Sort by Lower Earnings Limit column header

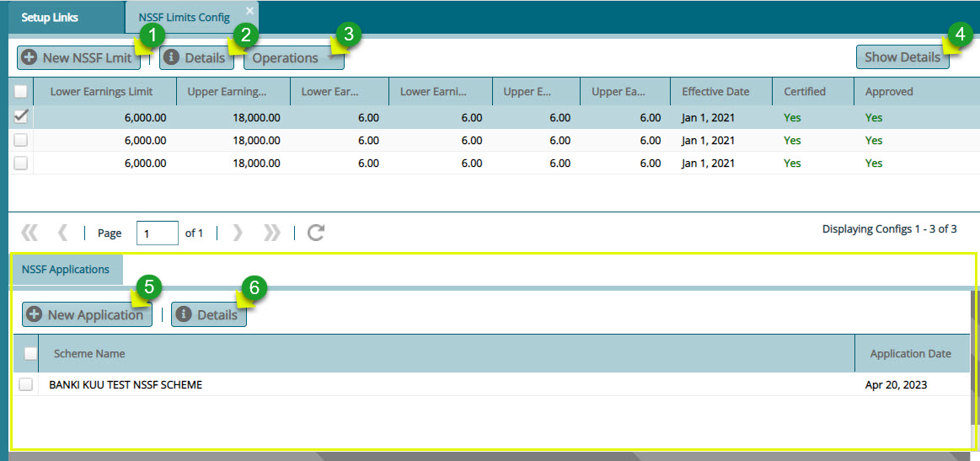[x=104, y=91]
